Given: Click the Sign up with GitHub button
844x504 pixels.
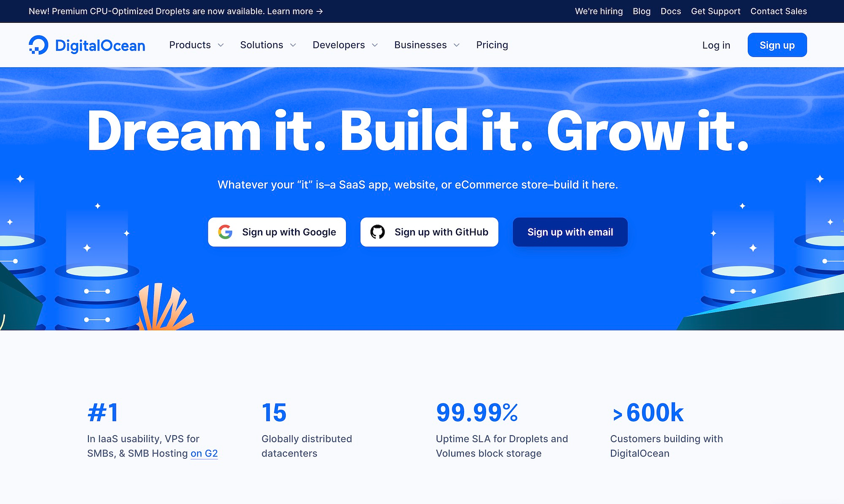Looking at the screenshot, I should (429, 232).
